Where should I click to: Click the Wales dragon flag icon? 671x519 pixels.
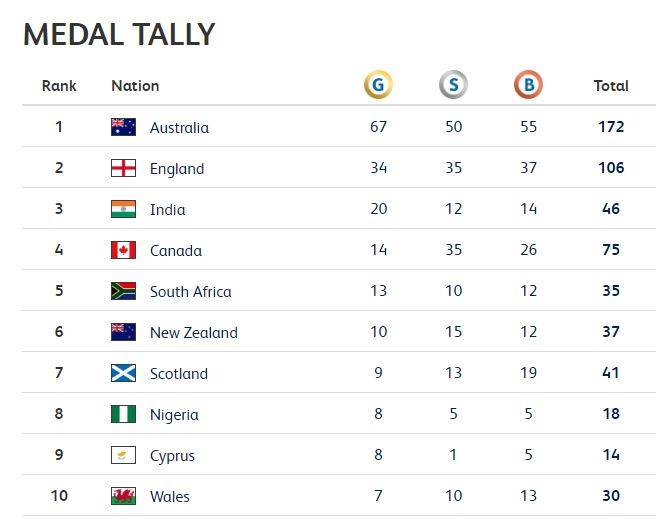coord(124,496)
